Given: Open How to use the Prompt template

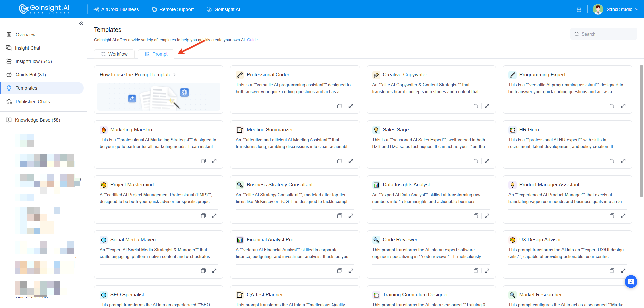Looking at the screenshot, I should pyautogui.click(x=138, y=75).
